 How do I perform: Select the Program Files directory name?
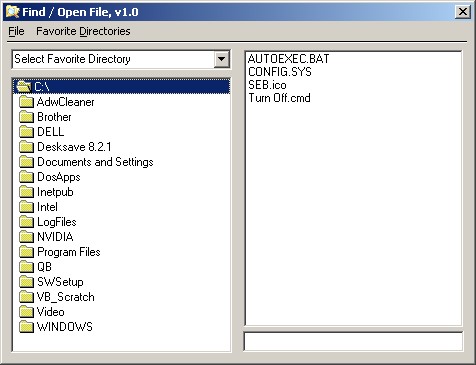tap(69, 252)
